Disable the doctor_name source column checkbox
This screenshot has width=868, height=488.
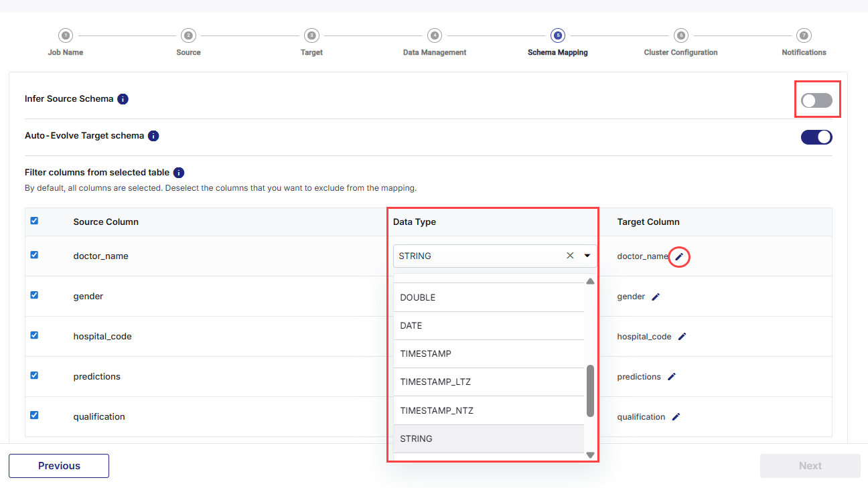point(34,255)
